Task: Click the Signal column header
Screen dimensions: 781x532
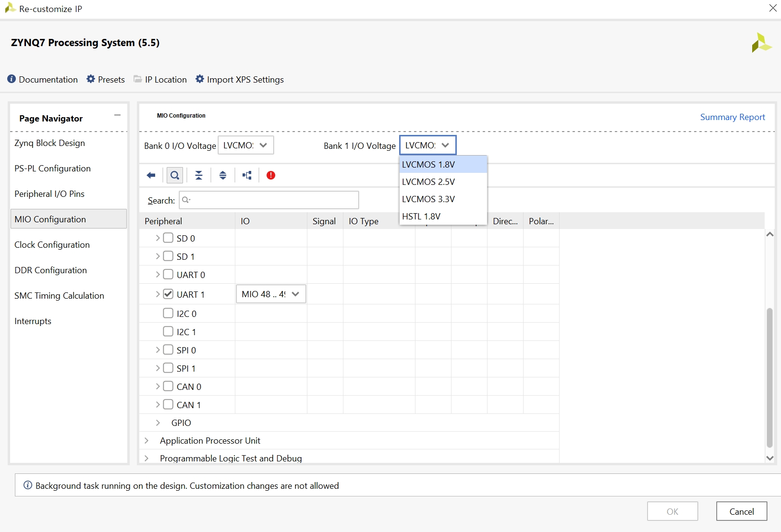Action: pos(325,221)
